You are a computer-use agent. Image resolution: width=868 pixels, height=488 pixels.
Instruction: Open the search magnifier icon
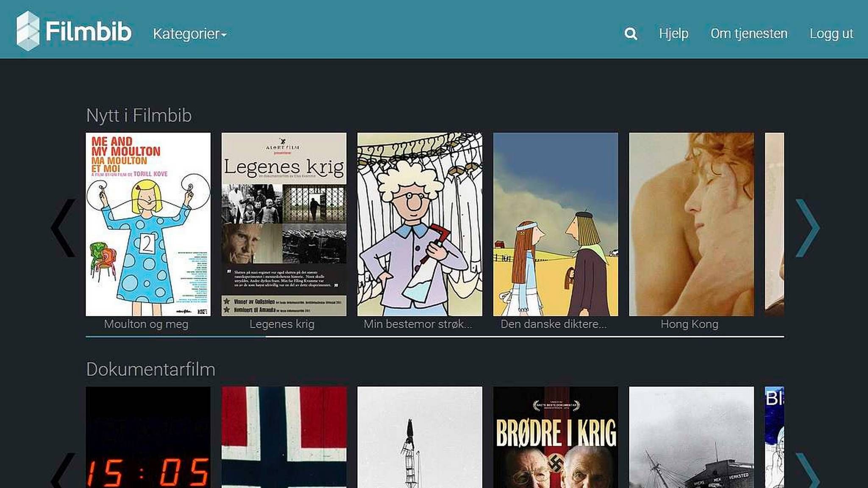click(x=631, y=33)
